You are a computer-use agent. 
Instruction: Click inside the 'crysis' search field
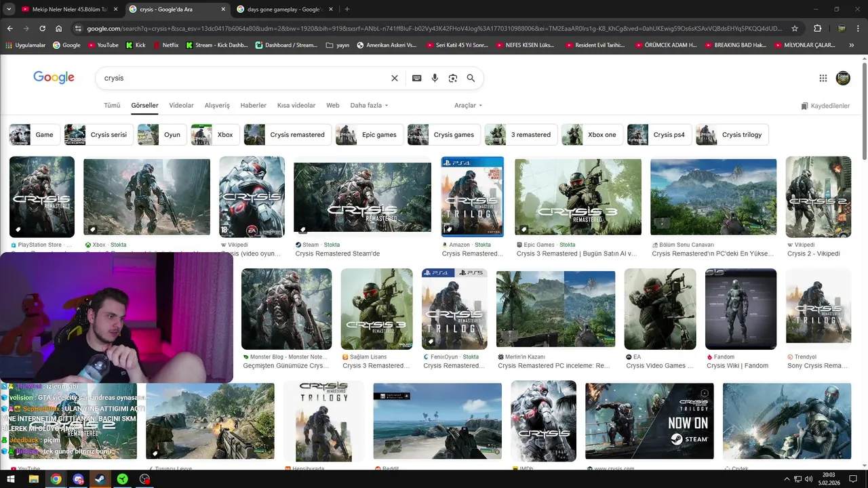pos(244,78)
